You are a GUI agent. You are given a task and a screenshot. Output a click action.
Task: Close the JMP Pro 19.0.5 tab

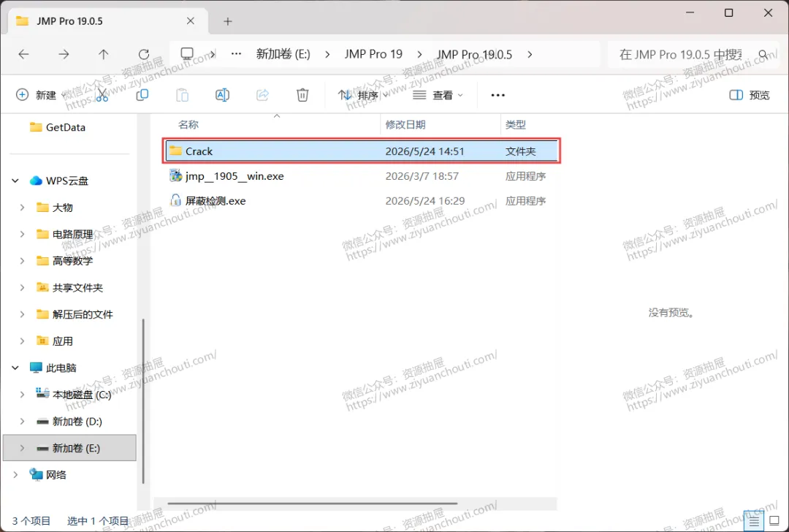point(190,21)
